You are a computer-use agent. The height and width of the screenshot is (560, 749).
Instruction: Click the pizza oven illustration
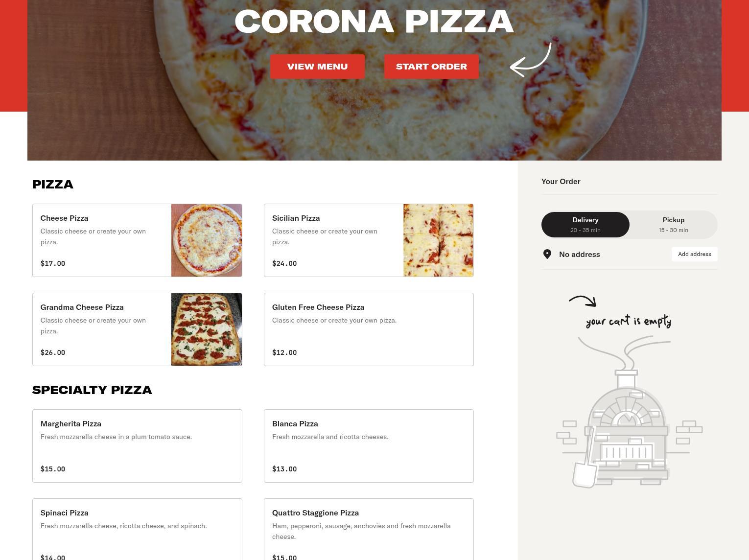(x=629, y=411)
